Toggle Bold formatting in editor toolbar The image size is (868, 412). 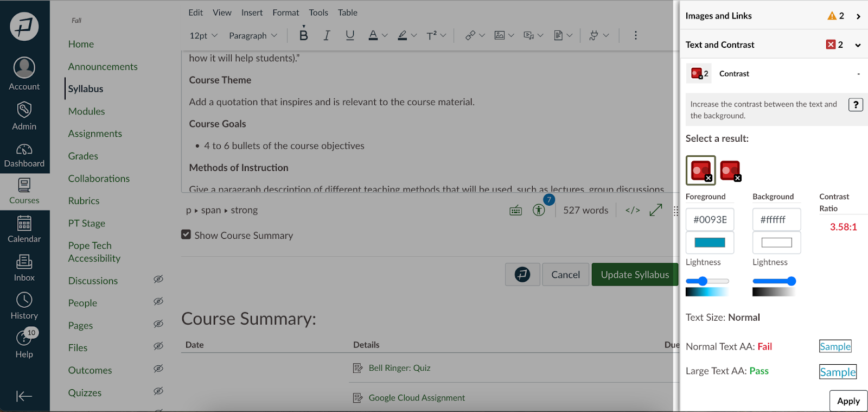coord(303,35)
